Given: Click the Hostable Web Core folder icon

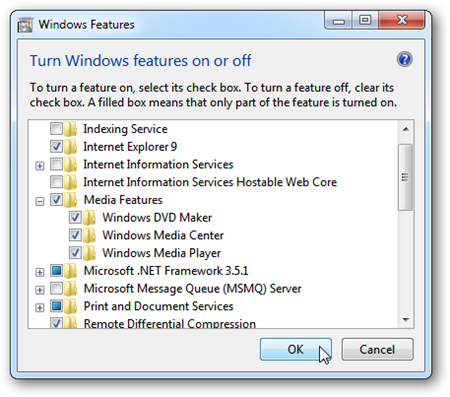Looking at the screenshot, I should click(x=71, y=182).
